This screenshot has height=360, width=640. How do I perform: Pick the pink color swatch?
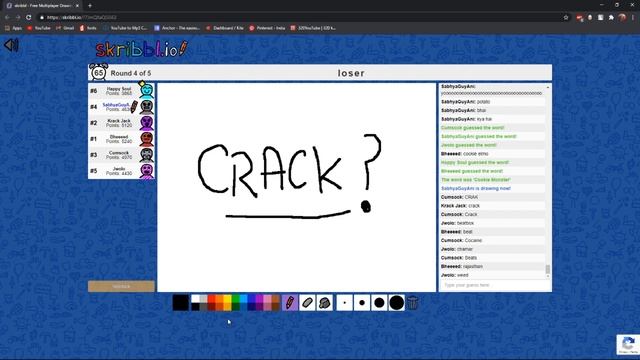[267, 299]
